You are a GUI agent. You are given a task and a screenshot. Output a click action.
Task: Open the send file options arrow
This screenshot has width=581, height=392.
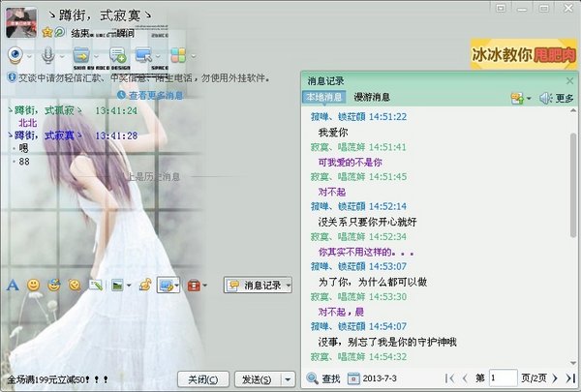pos(96,57)
